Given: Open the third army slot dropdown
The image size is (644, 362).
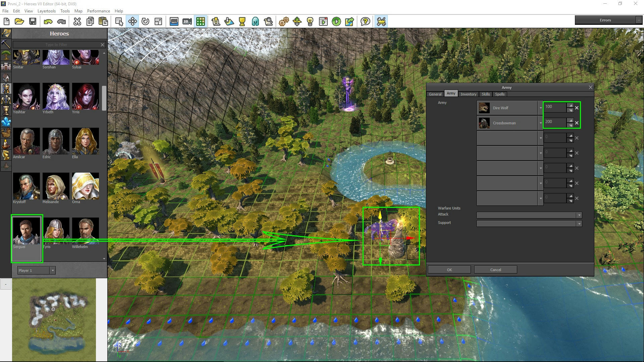Looking at the screenshot, I should [x=540, y=138].
